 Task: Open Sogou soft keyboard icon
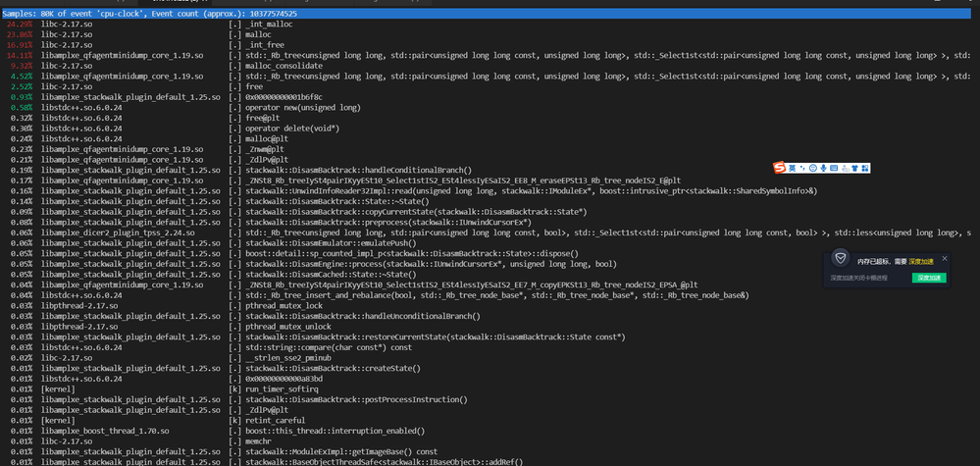pos(834,168)
